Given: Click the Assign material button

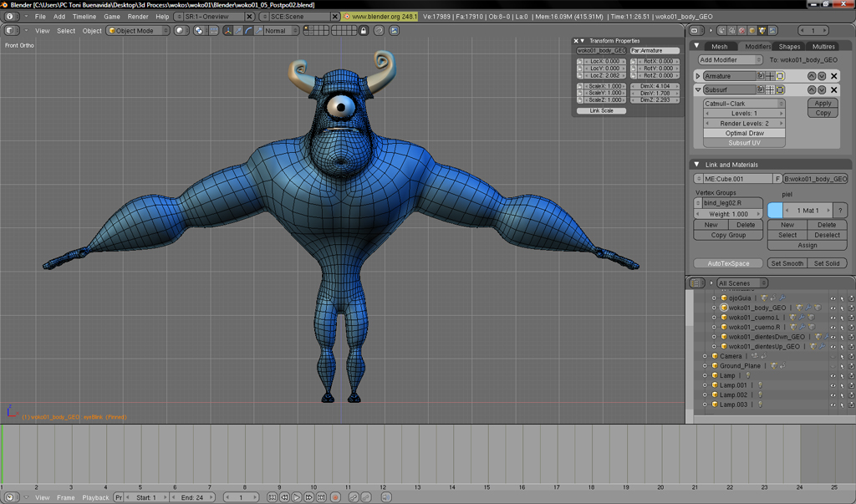Looking at the screenshot, I should coord(808,245).
